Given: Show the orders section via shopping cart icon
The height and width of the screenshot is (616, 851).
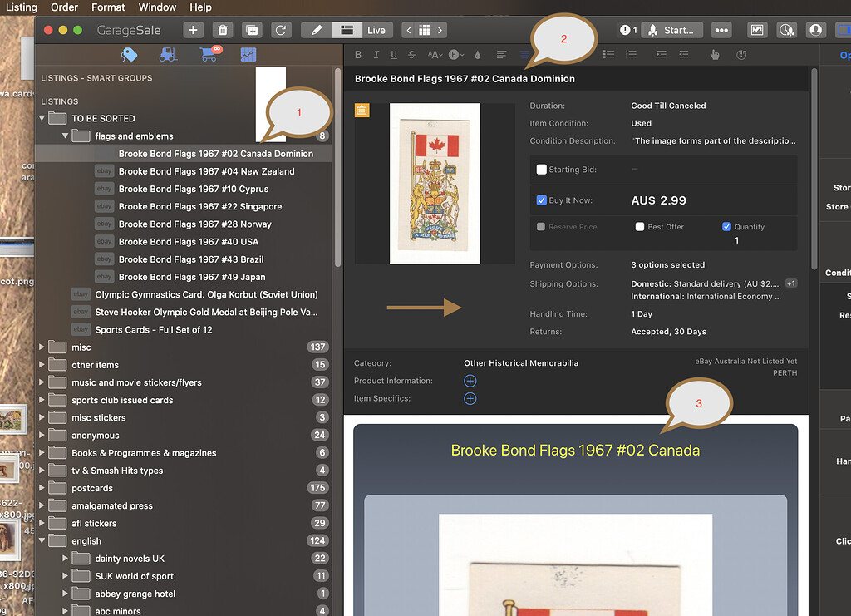Looking at the screenshot, I should tap(210, 54).
